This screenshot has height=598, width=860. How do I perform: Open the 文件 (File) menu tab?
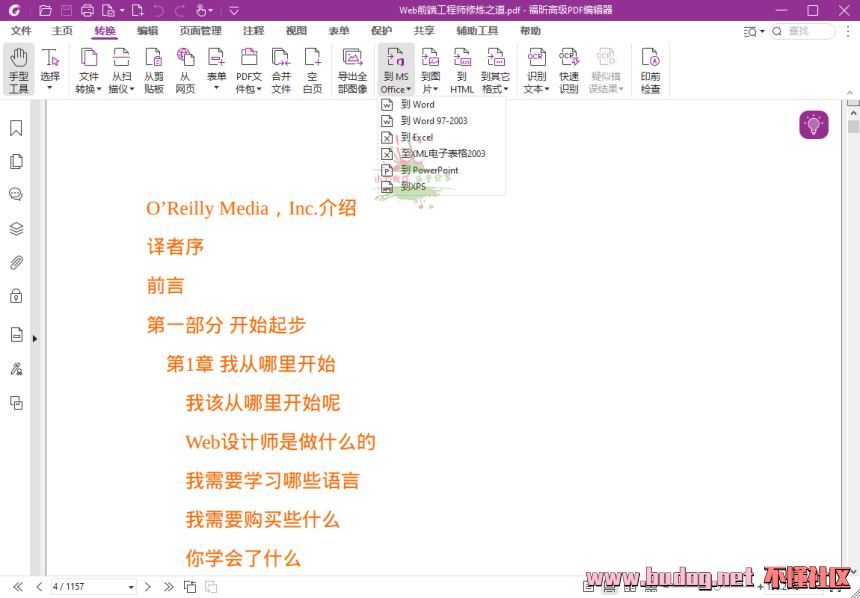pyautogui.click(x=21, y=31)
